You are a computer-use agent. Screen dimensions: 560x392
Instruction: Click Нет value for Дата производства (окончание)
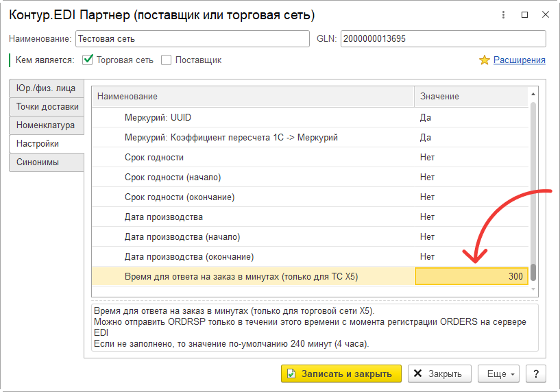[x=427, y=257]
